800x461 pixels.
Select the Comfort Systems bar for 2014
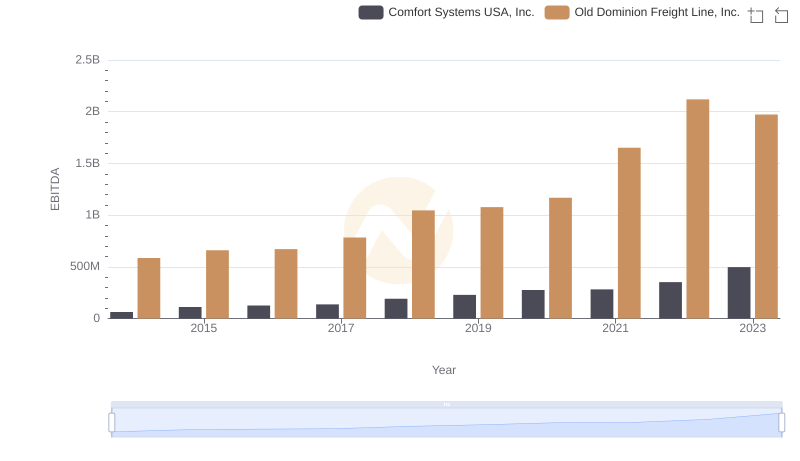click(x=121, y=315)
